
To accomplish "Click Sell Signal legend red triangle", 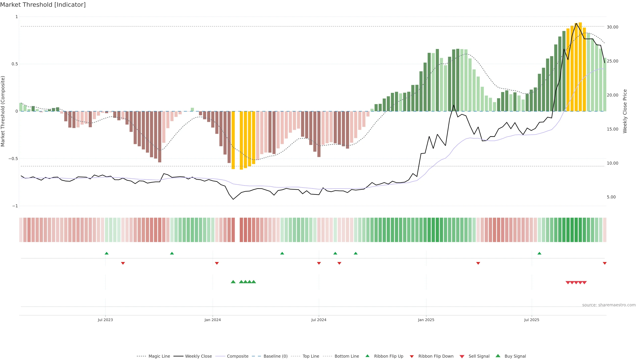I will (x=462, y=356).
